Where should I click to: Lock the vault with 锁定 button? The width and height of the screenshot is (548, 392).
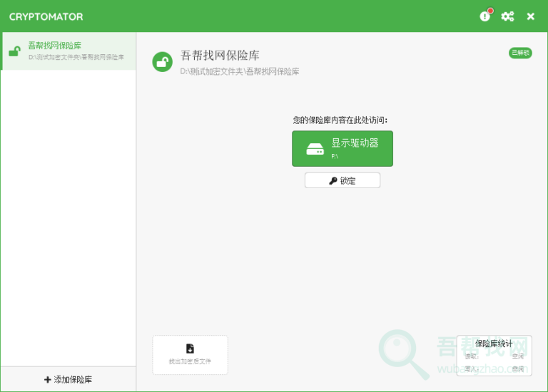point(342,181)
